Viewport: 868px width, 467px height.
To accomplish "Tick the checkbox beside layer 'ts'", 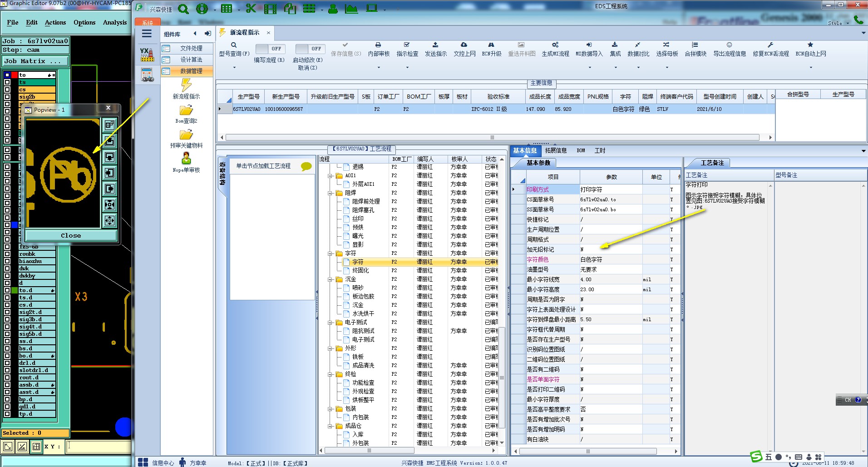I will [x=7, y=82].
